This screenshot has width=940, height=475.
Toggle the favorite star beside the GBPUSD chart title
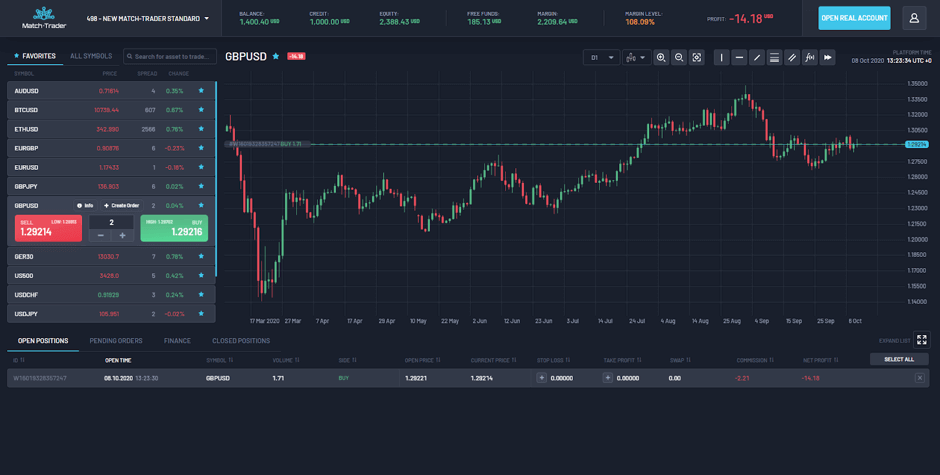point(276,57)
